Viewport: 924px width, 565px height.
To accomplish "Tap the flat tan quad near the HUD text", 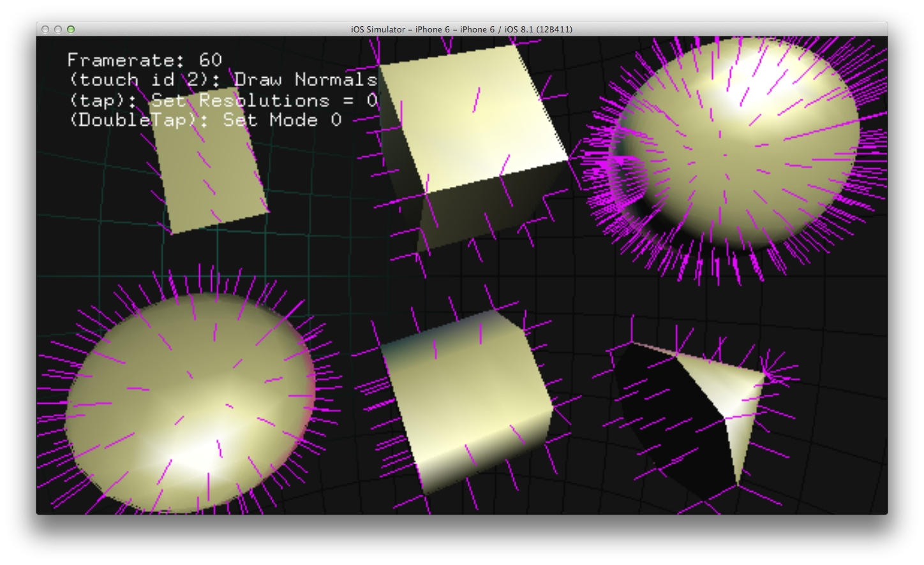I will (x=211, y=172).
